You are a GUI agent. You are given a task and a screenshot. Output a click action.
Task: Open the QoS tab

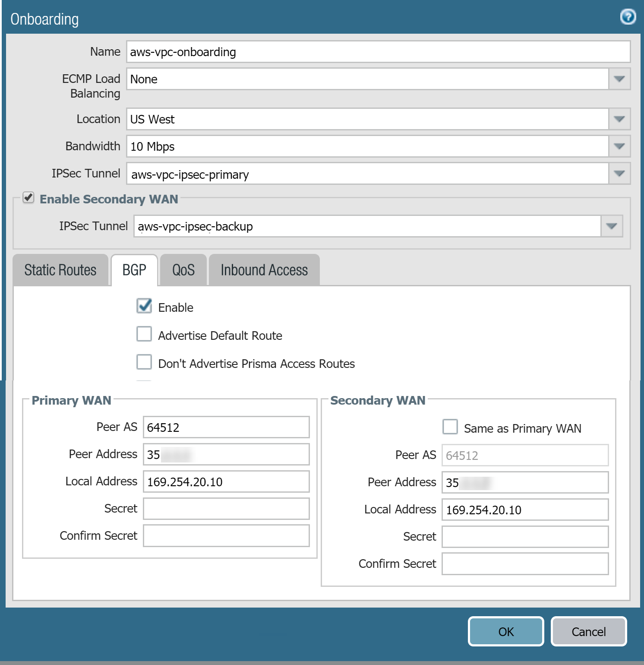coord(183,270)
